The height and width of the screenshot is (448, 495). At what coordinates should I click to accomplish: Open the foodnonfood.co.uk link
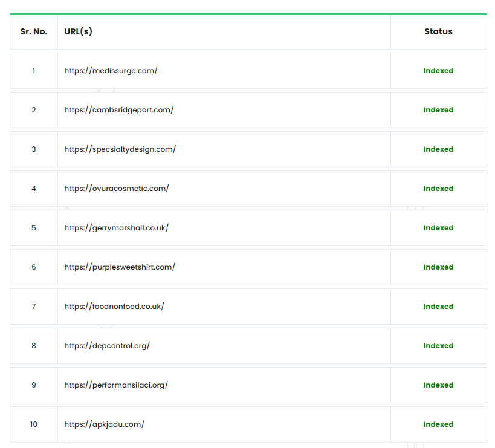click(114, 307)
